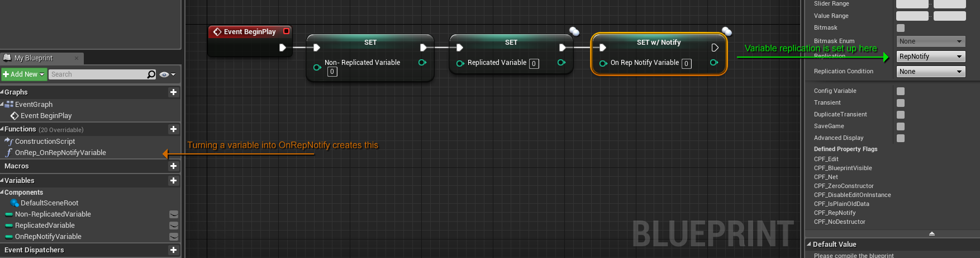The width and height of the screenshot is (980, 258).
Task: Click the search magnifier icon in My Blueprint
Action: tap(151, 74)
